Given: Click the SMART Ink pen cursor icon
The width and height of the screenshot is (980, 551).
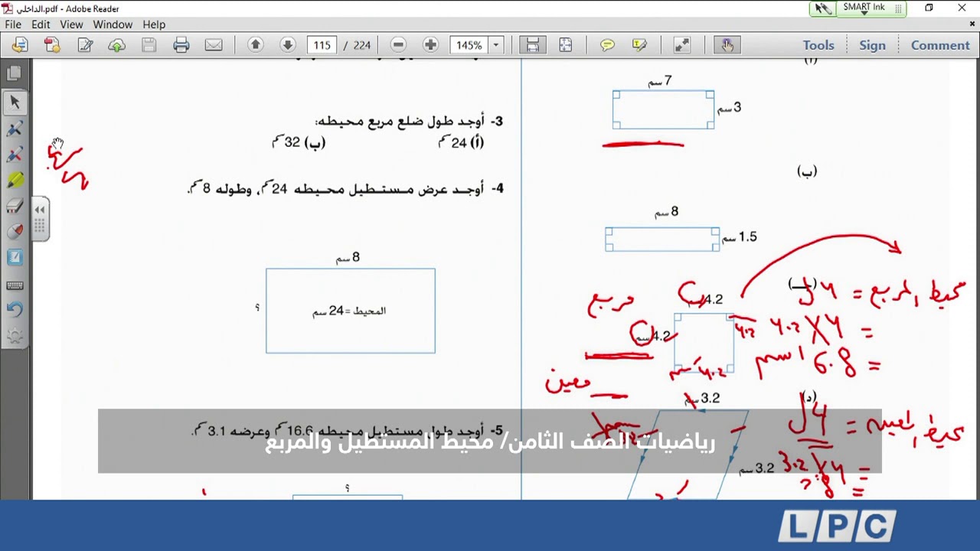Looking at the screenshot, I should pyautogui.click(x=823, y=8).
